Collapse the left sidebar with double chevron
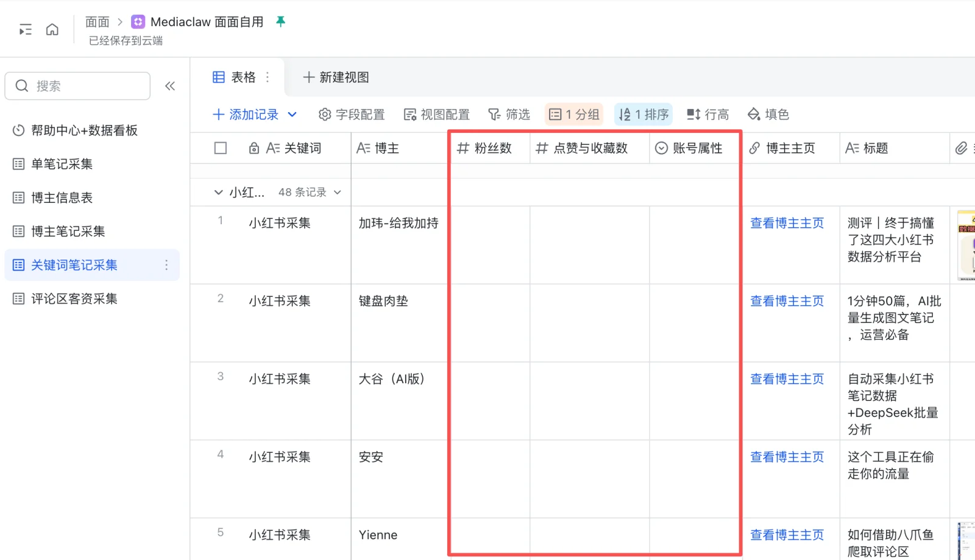Screen dimensions: 975x560 tap(170, 86)
